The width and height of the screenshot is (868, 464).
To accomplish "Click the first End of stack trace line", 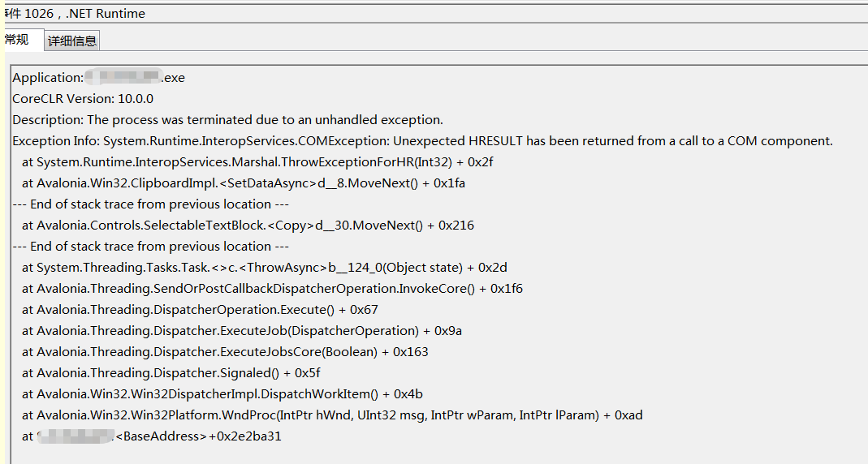I will coord(150,204).
